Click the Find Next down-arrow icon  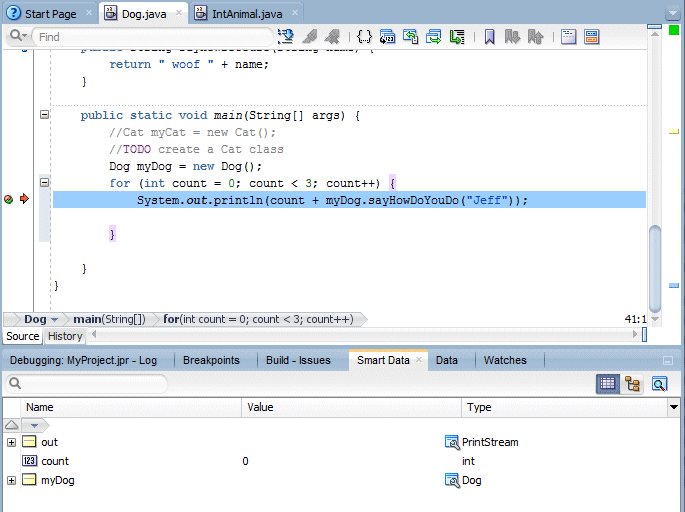(286, 37)
